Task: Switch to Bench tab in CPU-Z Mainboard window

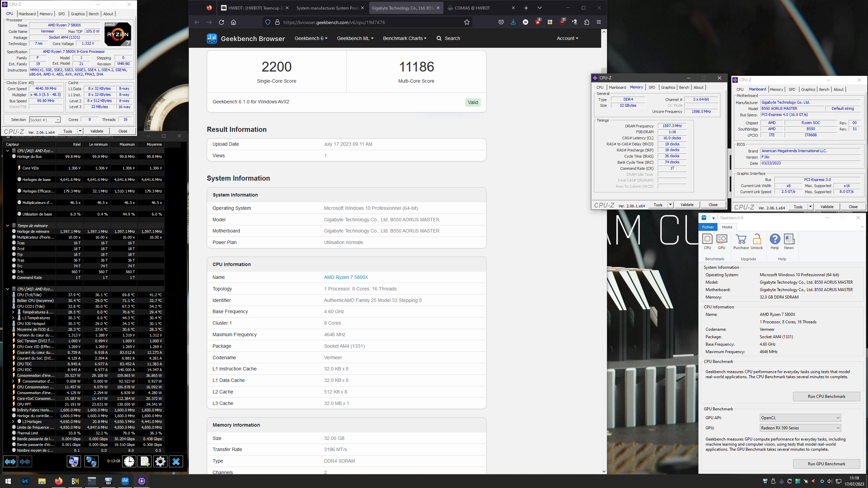Action: tap(824, 89)
